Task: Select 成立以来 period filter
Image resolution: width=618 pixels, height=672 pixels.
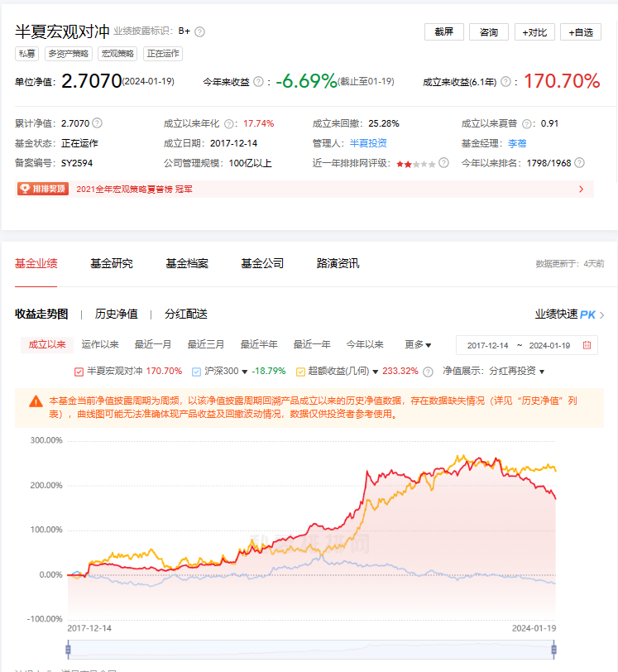Action: [47, 344]
